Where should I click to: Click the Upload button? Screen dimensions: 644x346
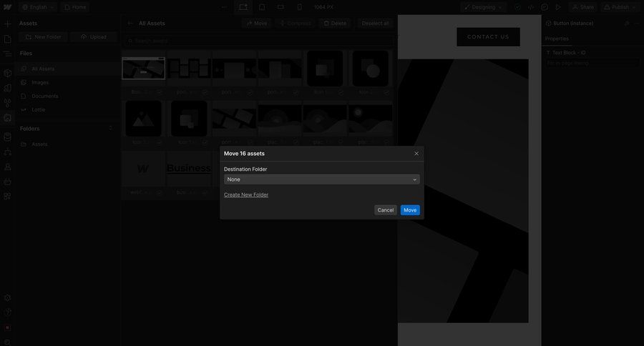[x=94, y=37]
